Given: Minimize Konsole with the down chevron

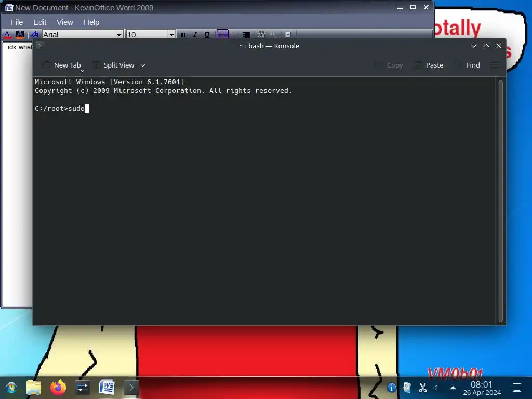Looking at the screenshot, I should point(474,46).
